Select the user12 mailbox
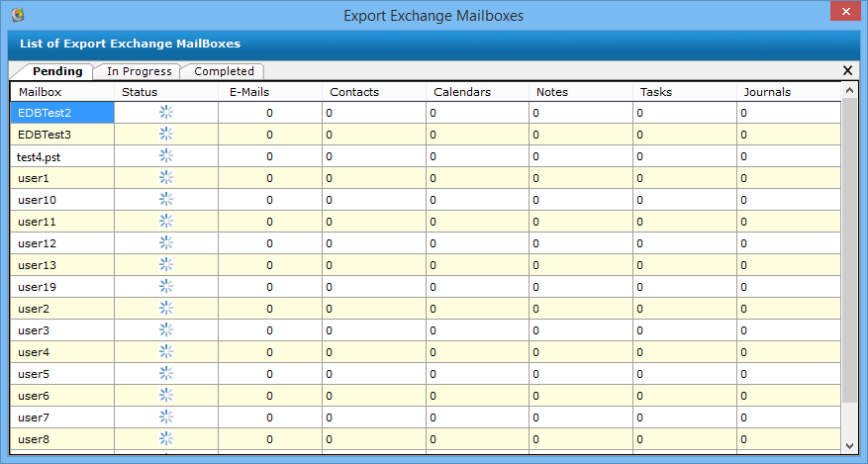This screenshot has width=868, height=464. 62,243
